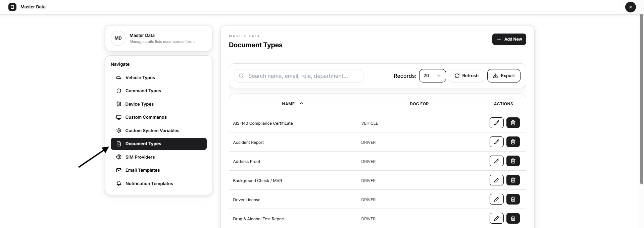Image resolution: width=644 pixels, height=228 pixels.
Task: Click the DOC FOR column header
Action: [419, 104]
